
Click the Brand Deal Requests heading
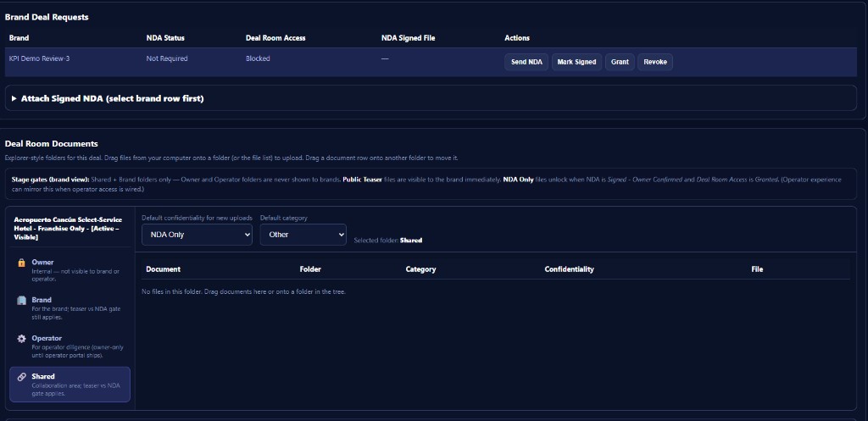(x=47, y=17)
